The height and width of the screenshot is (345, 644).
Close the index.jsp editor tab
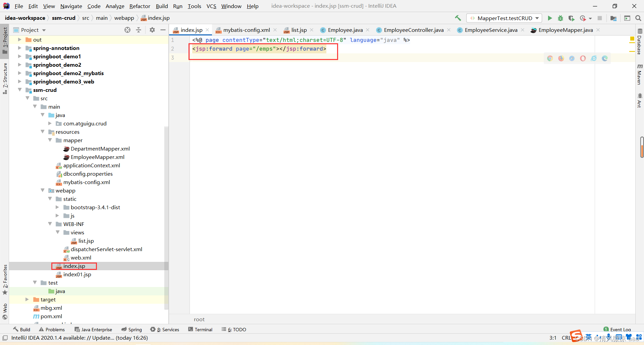[208, 30]
